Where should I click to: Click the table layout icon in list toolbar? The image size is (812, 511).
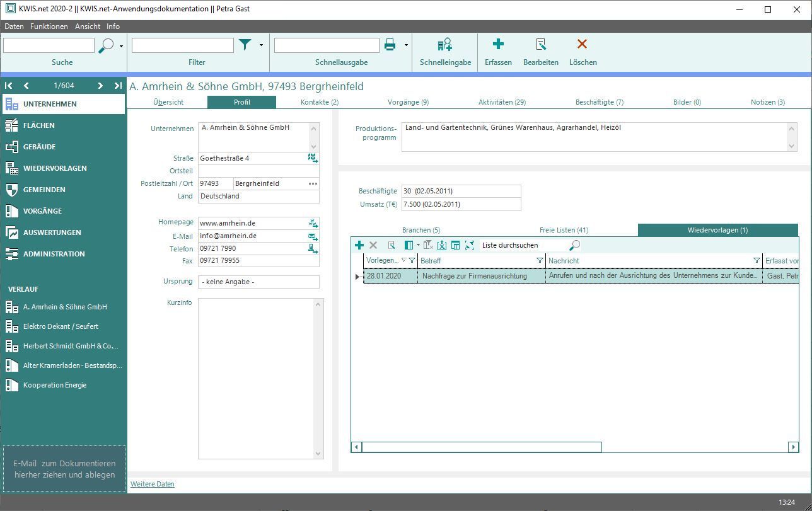[x=455, y=245]
